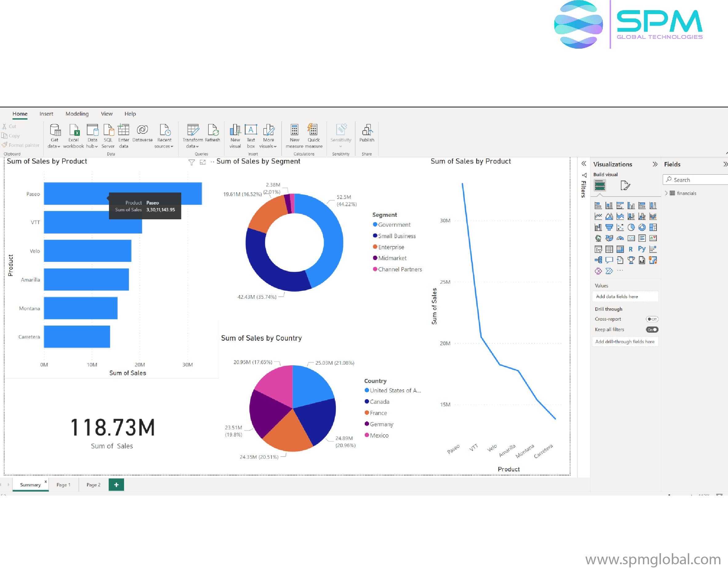The height and width of the screenshot is (568, 728).
Task: Switch to the Modeling ribbon tab
Action: click(x=77, y=114)
